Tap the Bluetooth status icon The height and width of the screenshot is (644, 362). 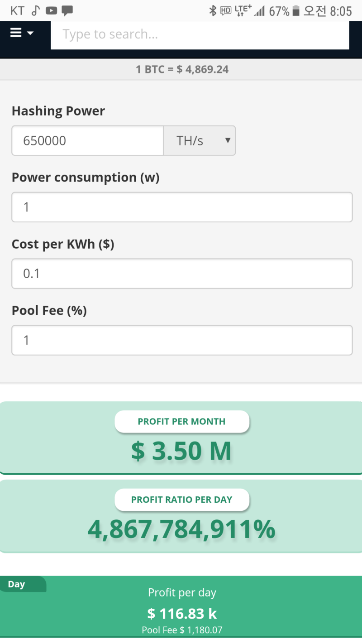click(x=213, y=11)
